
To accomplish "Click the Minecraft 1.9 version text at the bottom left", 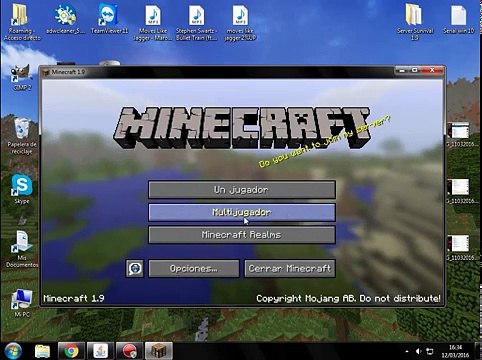I will point(74,298).
